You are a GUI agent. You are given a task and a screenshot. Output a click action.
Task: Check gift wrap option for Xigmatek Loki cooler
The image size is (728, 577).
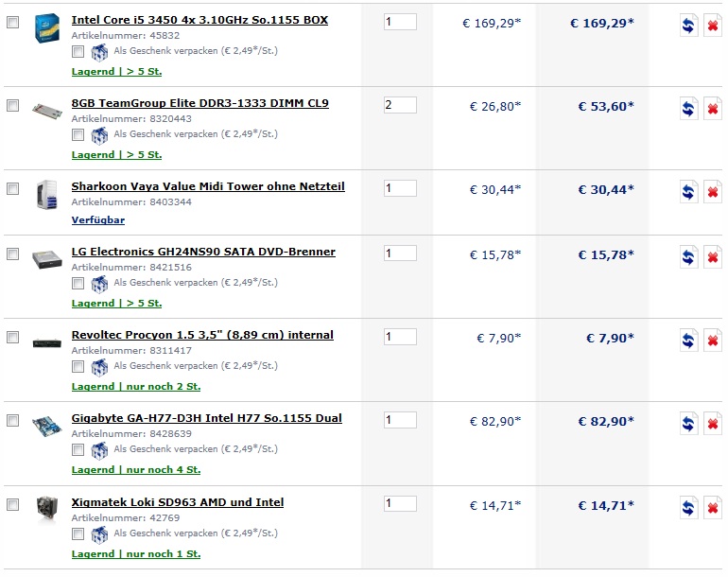pos(78,533)
